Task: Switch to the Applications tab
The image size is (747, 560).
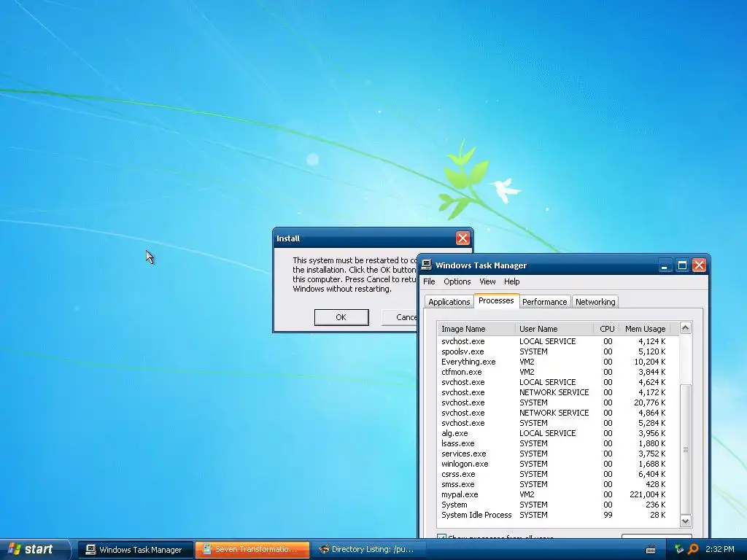Action: [449, 302]
